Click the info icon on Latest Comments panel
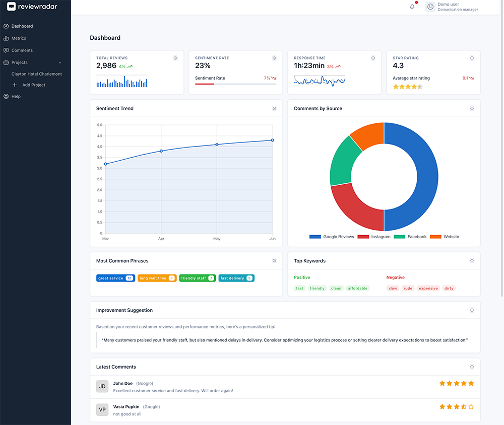504x425 pixels. coord(472,367)
